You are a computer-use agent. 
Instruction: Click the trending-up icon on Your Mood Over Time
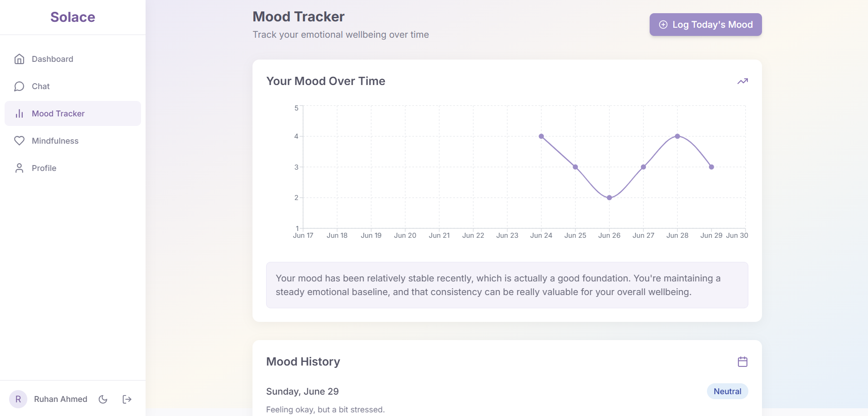742,81
